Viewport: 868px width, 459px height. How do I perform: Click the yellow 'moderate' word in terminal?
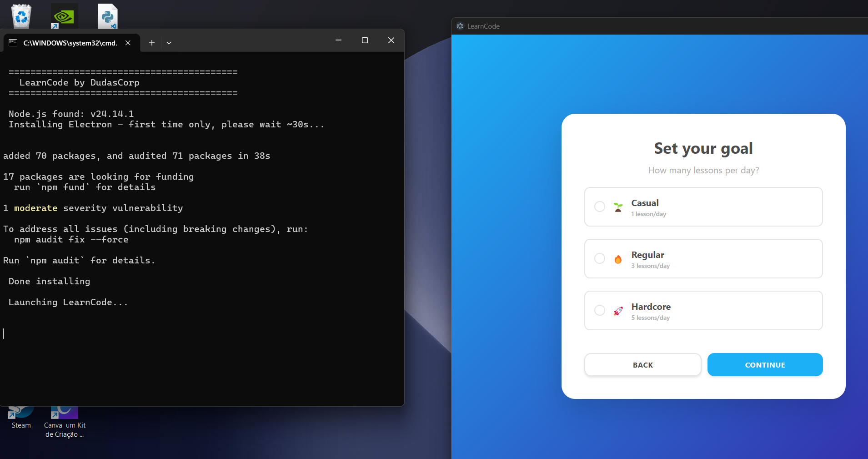pyautogui.click(x=36, y=208)
